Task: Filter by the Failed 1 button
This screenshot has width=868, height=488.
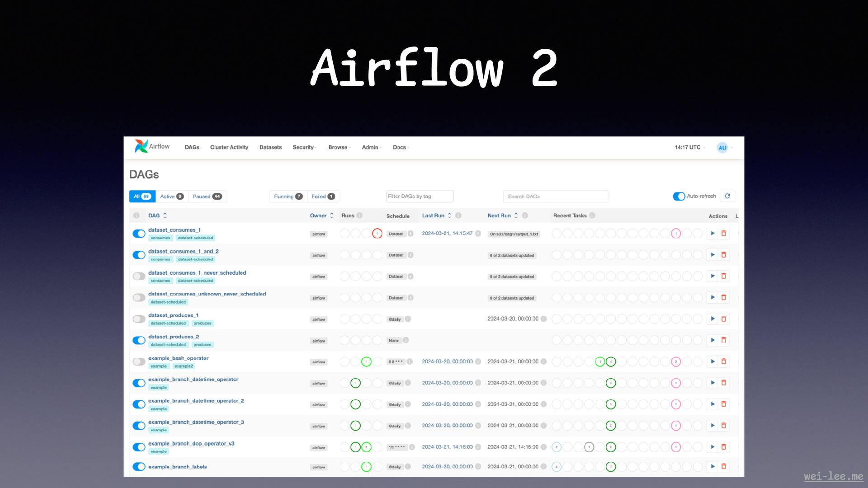Action: [x=323, y=197]
